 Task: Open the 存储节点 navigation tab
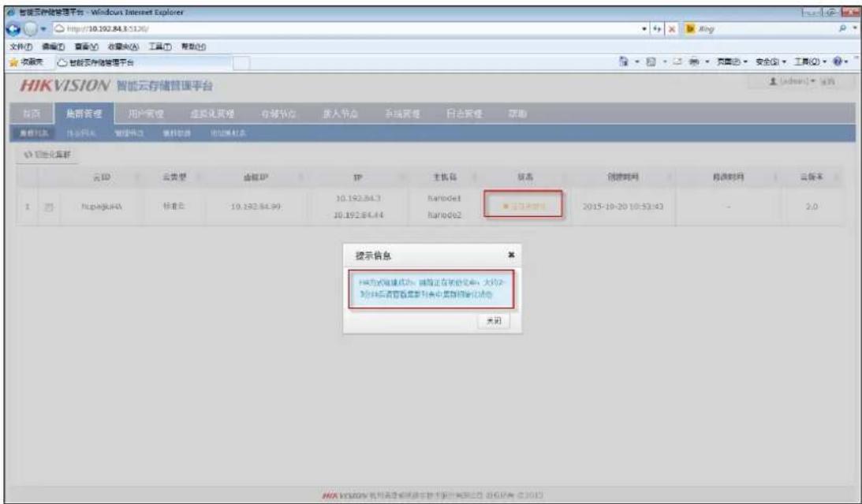click(x=278, y=114)
